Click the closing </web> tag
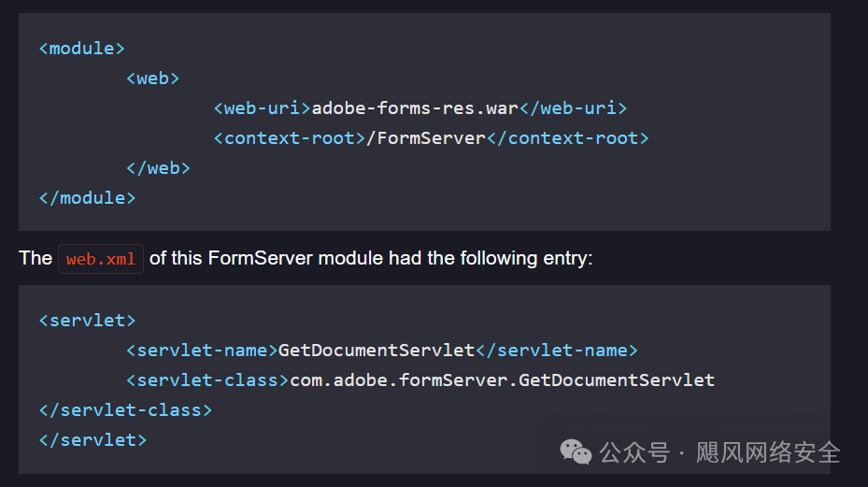 (x=158, y=168)
